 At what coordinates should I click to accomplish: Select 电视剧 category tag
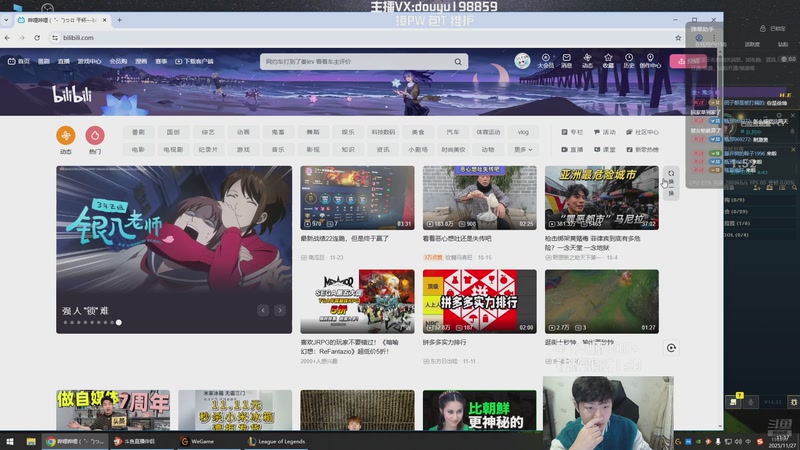173,149
